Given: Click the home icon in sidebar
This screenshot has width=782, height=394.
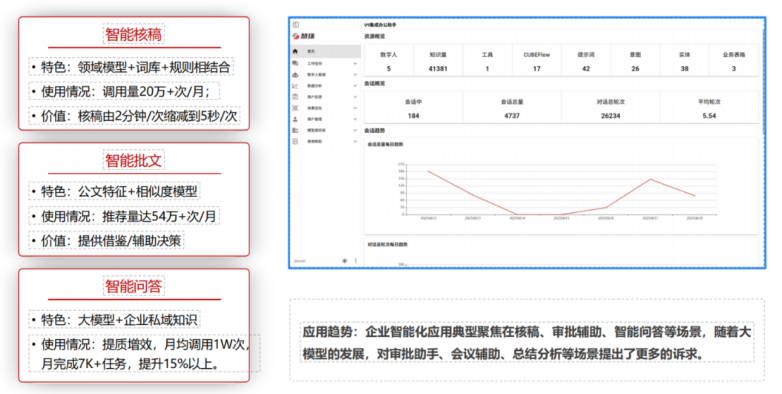Looking at the screenshot, I should [x=295, y=51].
